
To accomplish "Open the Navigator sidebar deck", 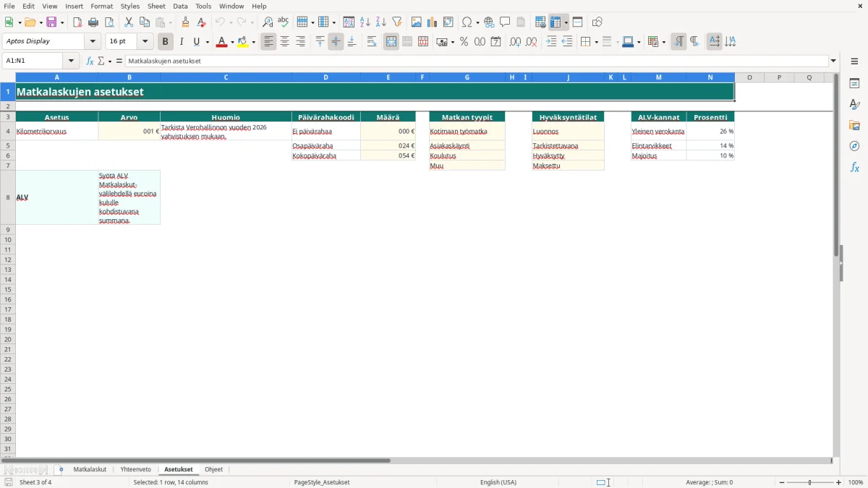I will pos(854,147).
